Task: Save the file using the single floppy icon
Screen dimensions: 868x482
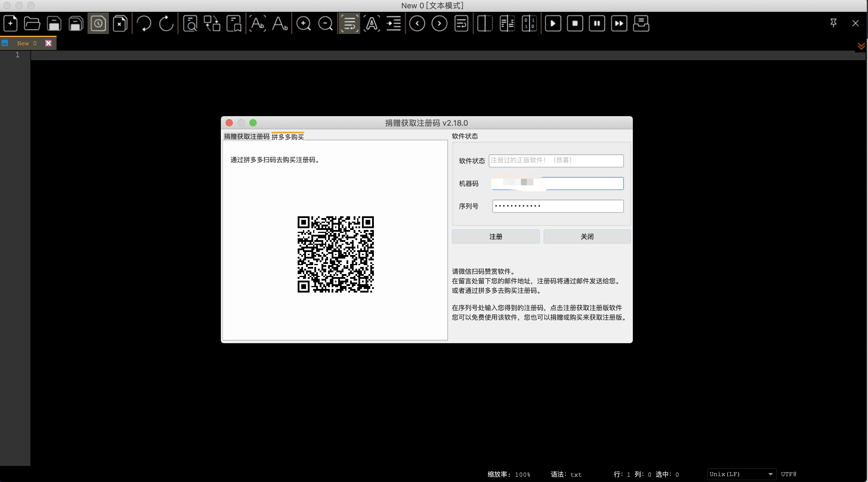Action: pyautogui.click(x=54, y=24)
